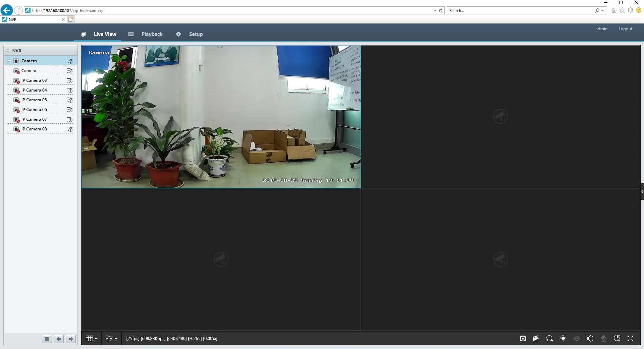Click the Setup gear icon
Image resolution: width=644 pixels, height=349 pixels.
(178, 34)
